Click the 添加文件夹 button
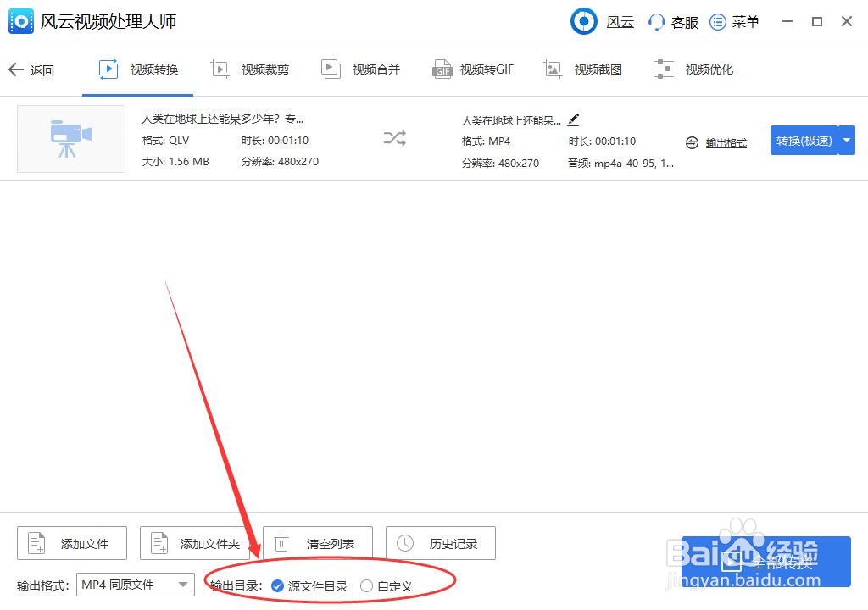 (x=195, y=544)
